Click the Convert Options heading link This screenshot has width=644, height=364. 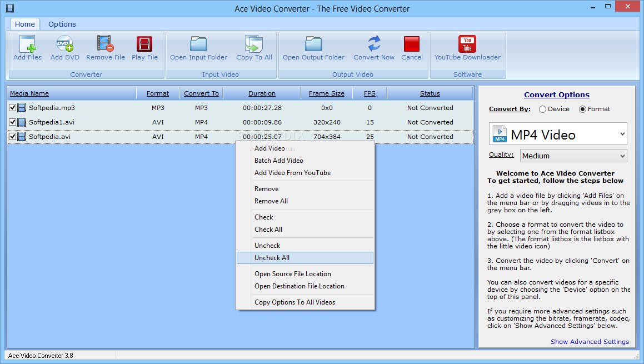click(557, 95)
